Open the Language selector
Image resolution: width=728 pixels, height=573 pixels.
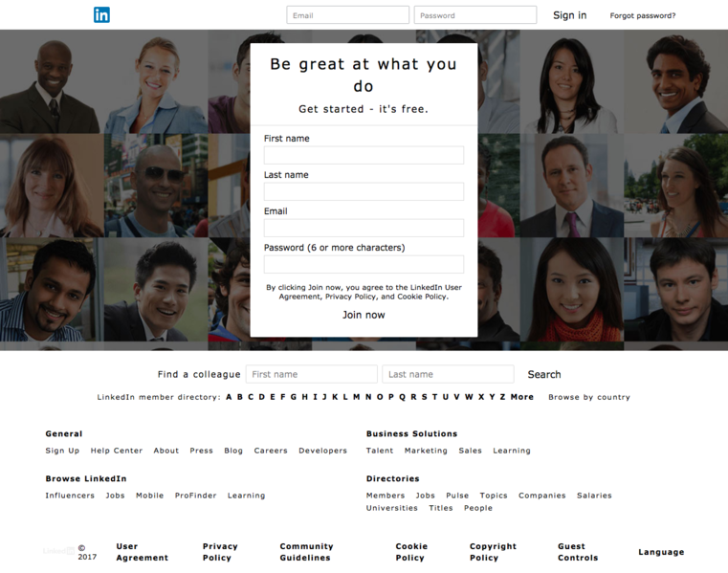point(661,552)
